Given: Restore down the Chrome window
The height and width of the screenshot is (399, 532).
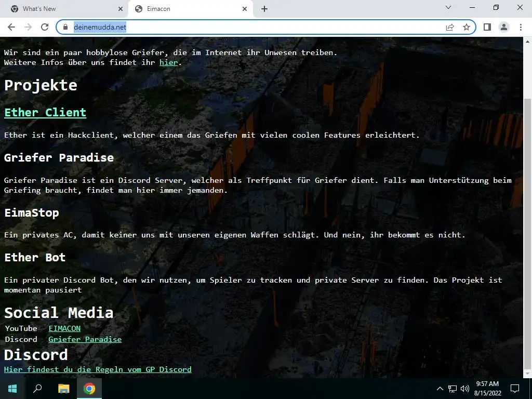Looking at the screenshot, I should pos(496,7).
